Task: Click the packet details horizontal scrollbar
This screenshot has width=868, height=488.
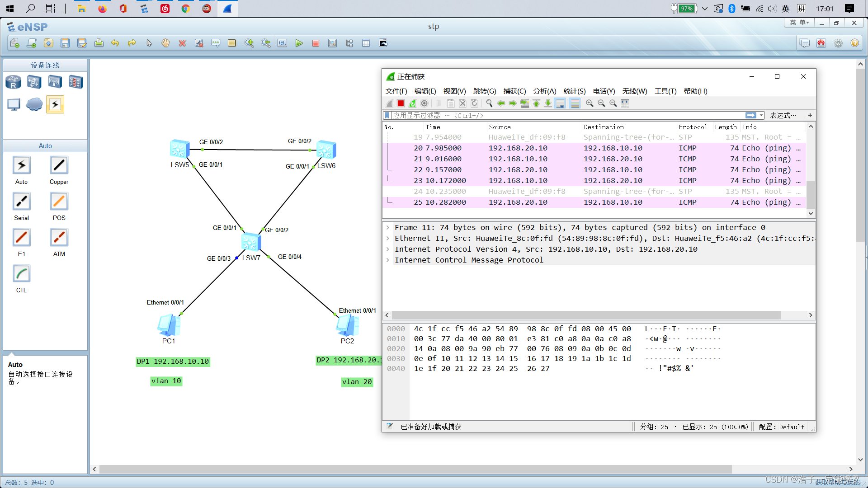Action: click(x=586, y=315)
